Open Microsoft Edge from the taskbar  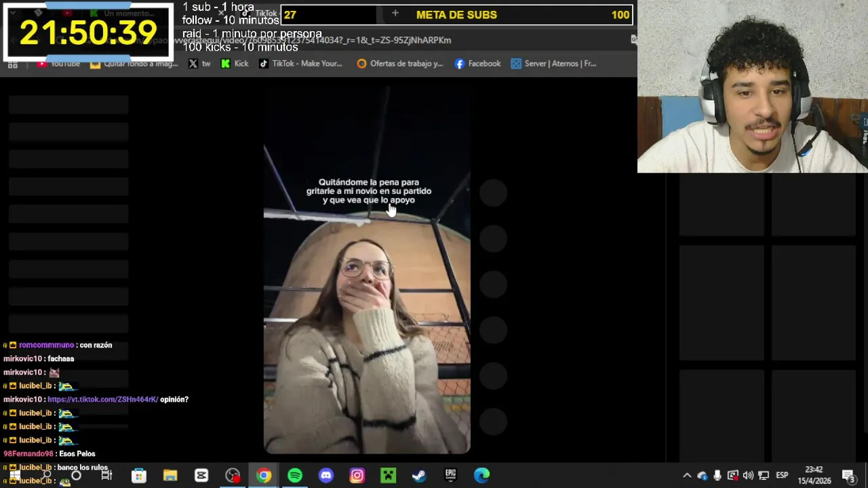pyautogui.click(x=481, y=475)
